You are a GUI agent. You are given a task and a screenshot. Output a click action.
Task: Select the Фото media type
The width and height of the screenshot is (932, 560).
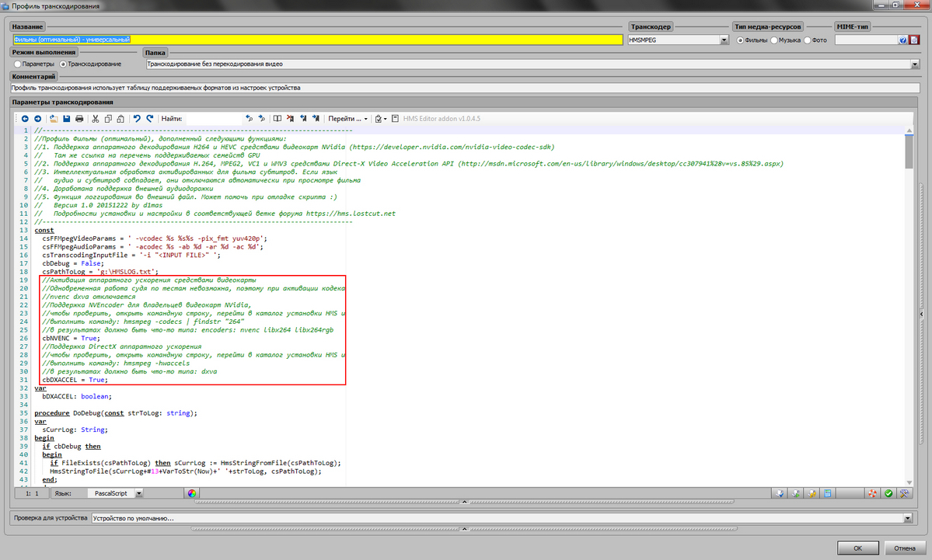pyautogui.click(x=808, y=40)
